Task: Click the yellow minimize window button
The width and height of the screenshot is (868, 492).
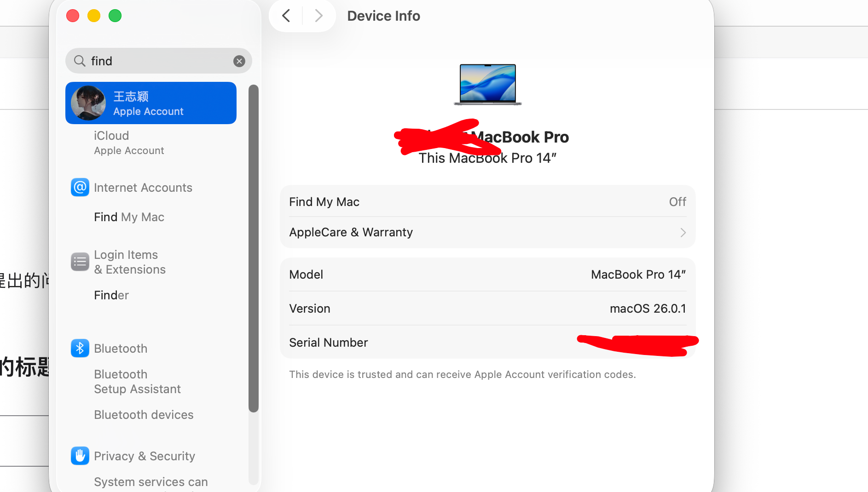Action: tap(94, 16)
